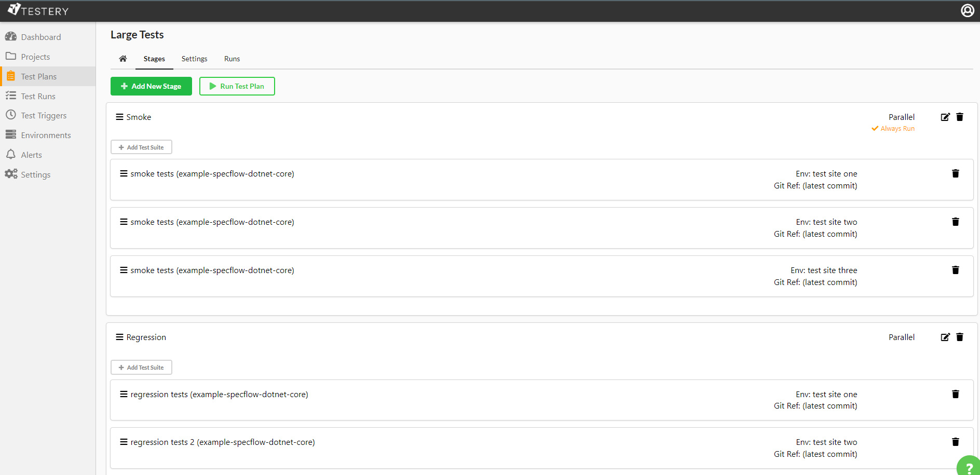Click the account avatar in the top bar
The image size is (980, 475).
pyautogui.click(x=967, y=10)
